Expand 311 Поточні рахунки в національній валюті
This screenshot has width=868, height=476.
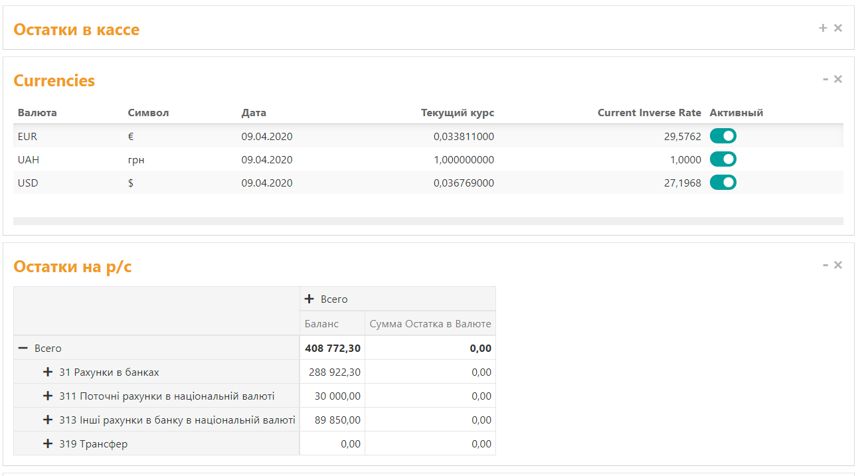[x=48, y=396]
